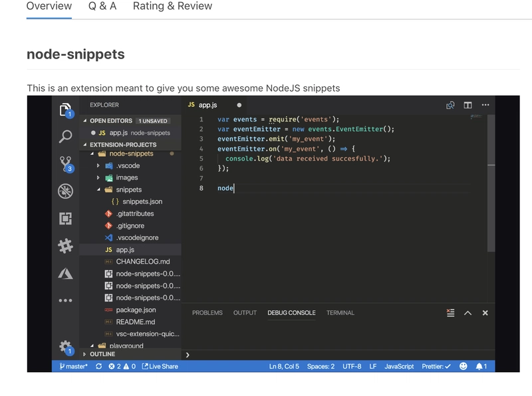Open the Debug bug icon in activity bar
532x396 pixels.
pos(65,191)
